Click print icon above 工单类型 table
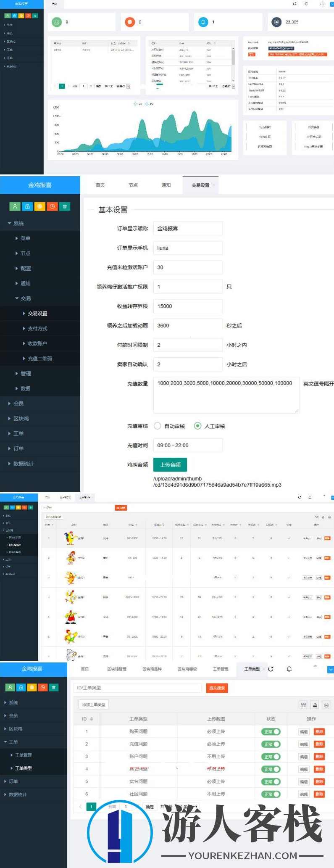The width and height of the screenshot is (334, 868). click(x=326, y=705)
